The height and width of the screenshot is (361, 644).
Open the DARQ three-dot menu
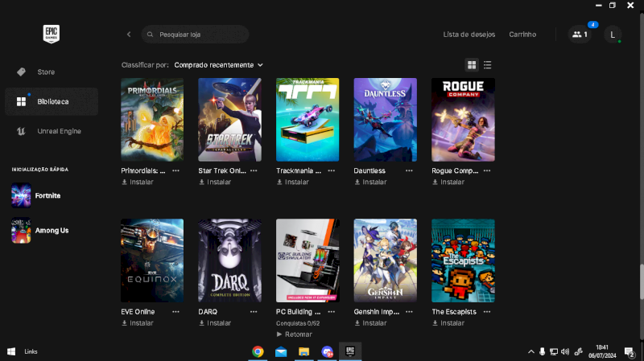pyautogui.click(x=254, y=312)
